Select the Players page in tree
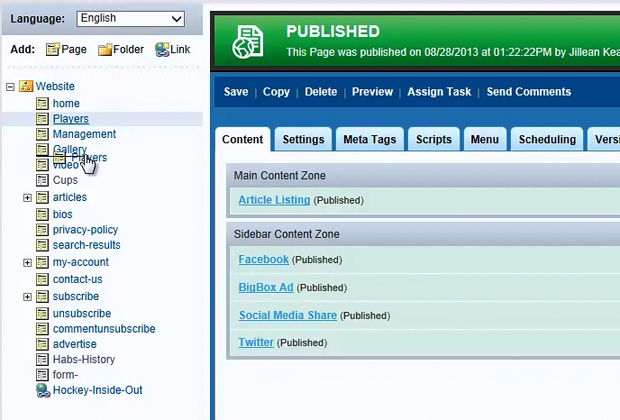Screen dimensions: 620x420 pos(71,119)
